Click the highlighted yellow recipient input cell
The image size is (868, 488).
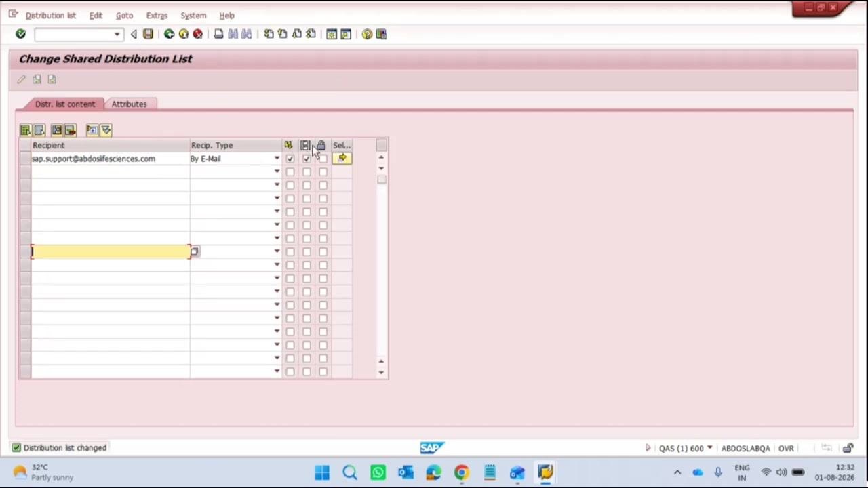[x=111, y=251]
